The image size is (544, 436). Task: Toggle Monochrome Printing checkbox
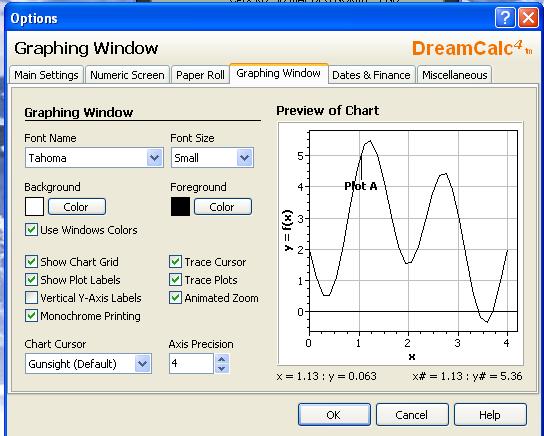click(x=31, y=316)
